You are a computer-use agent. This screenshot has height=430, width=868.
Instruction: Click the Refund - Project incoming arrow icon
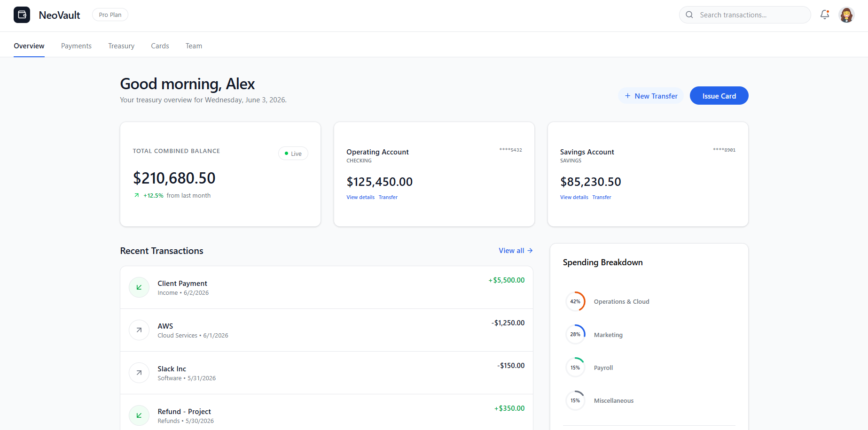(139, 415)
